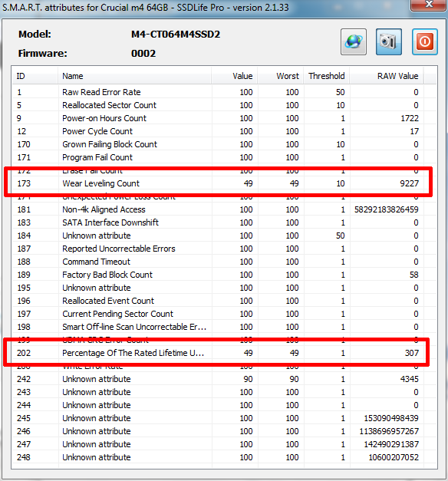Sort by the ID column header
The height and width of the screenshot is (481, 448).
pyautogui.click(x=35, y=76)
